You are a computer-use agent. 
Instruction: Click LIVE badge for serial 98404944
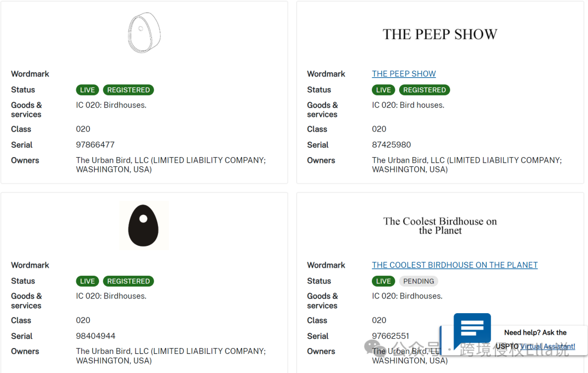pos(87,281)
